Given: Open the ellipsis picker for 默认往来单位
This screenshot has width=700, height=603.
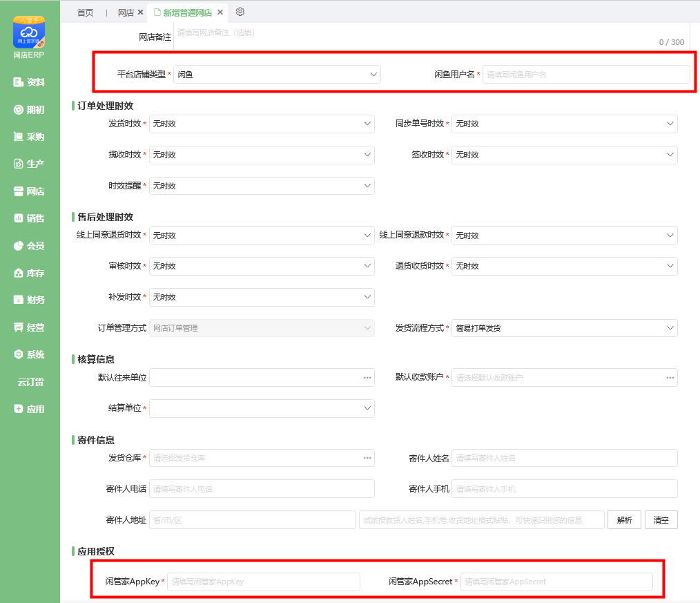Looking at the screenshot, I should (367, 377).
